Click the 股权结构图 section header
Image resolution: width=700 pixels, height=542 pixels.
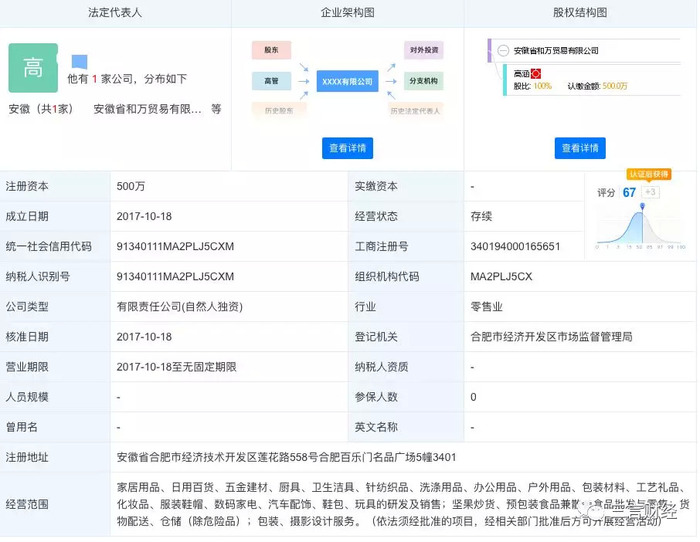tap(580, 13)
